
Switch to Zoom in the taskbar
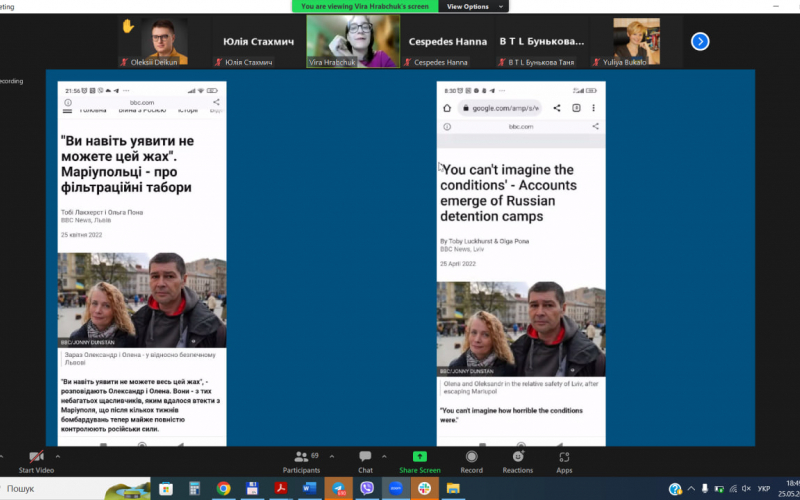pyautogui.click(x=396, y=489)
